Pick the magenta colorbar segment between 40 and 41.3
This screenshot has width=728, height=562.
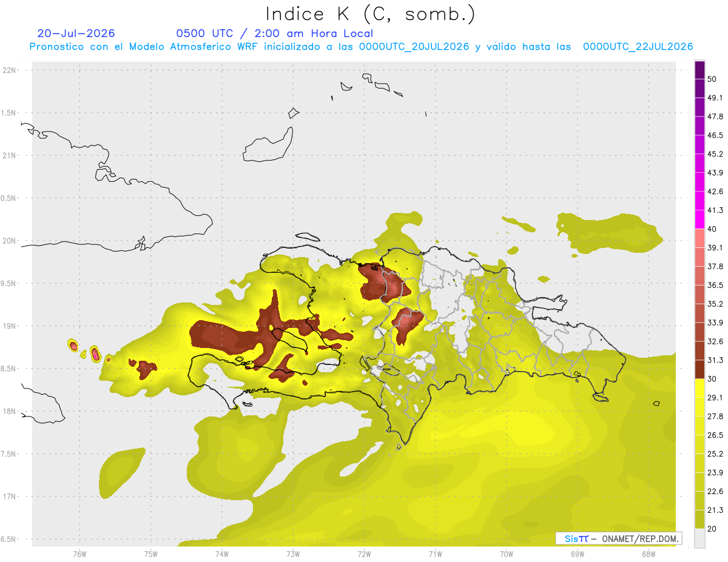700,219
